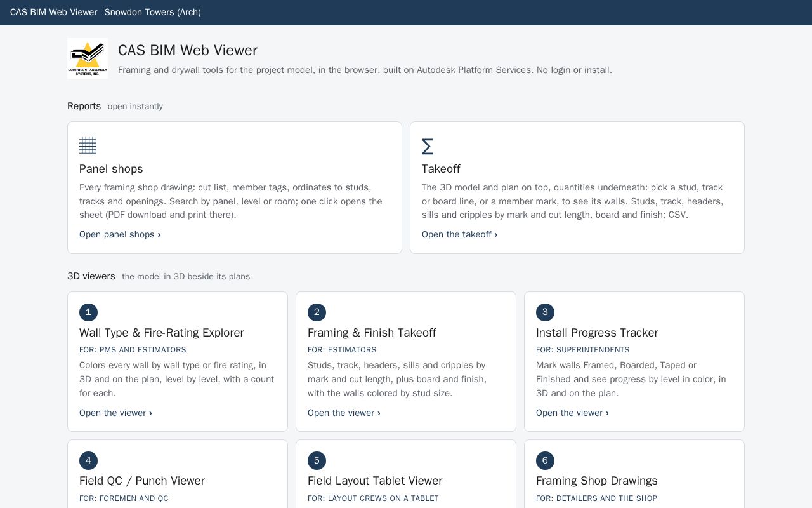Click the Panel shops card title

point(111,169)
